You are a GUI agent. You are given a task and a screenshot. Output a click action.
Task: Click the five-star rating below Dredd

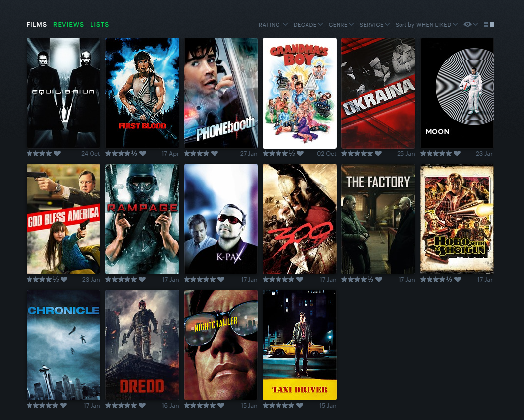point(121,405)
